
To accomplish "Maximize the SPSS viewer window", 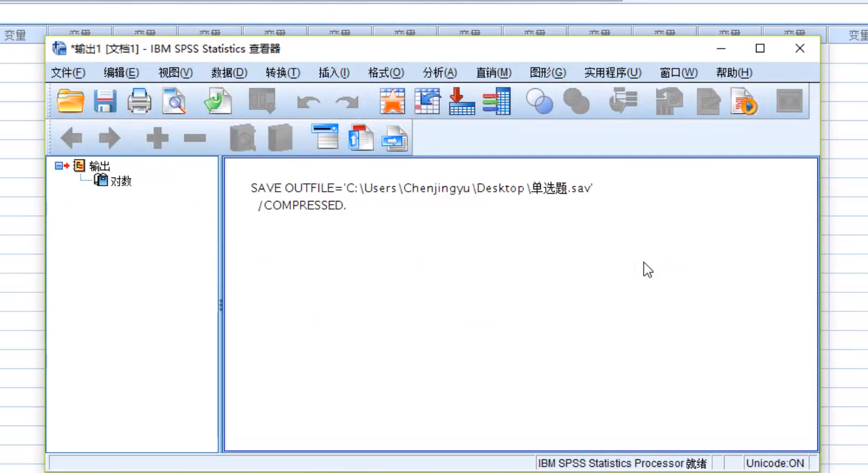I will point(760,48).
